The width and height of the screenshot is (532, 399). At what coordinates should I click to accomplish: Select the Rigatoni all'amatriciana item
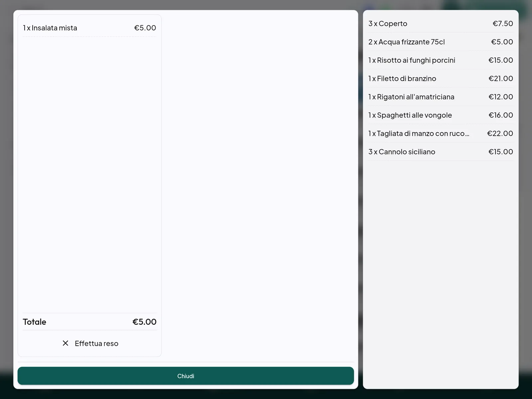(441, 97)
